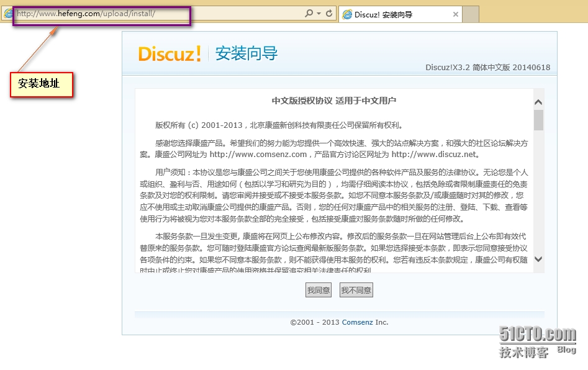Click the 我不同意 button

coord(356,290)
